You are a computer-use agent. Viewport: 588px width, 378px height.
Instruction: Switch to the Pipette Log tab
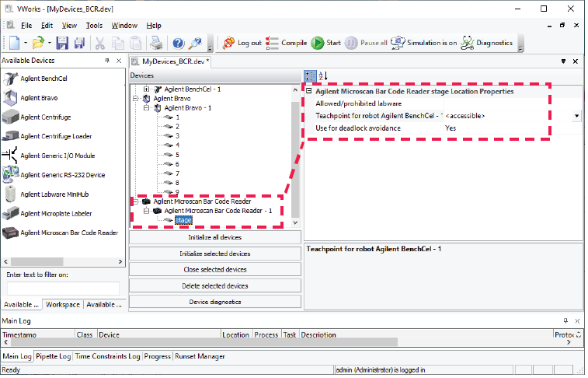(x=54, y=356)
